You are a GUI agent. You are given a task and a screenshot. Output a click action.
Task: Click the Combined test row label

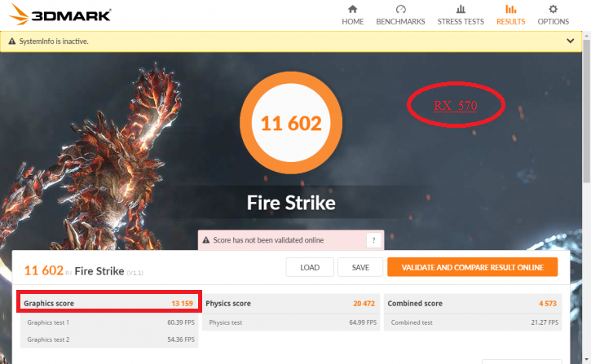click(412, 322)
